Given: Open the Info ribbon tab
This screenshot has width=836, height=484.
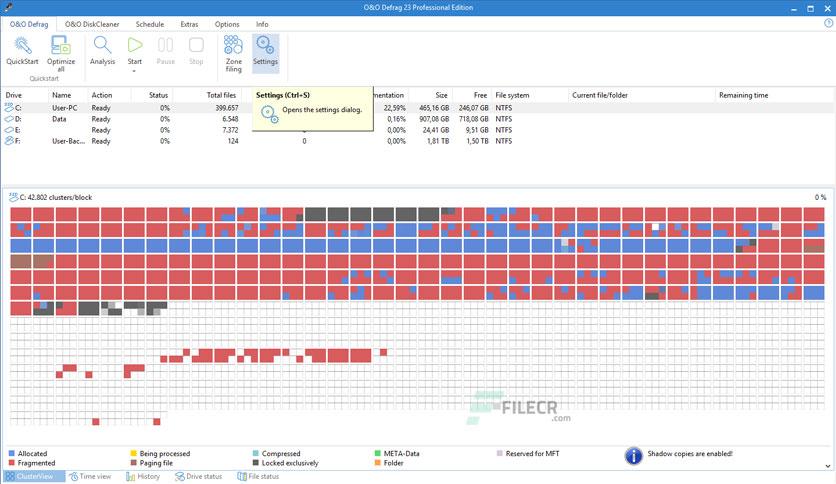Looking at the screenshot, I should 262,24.
